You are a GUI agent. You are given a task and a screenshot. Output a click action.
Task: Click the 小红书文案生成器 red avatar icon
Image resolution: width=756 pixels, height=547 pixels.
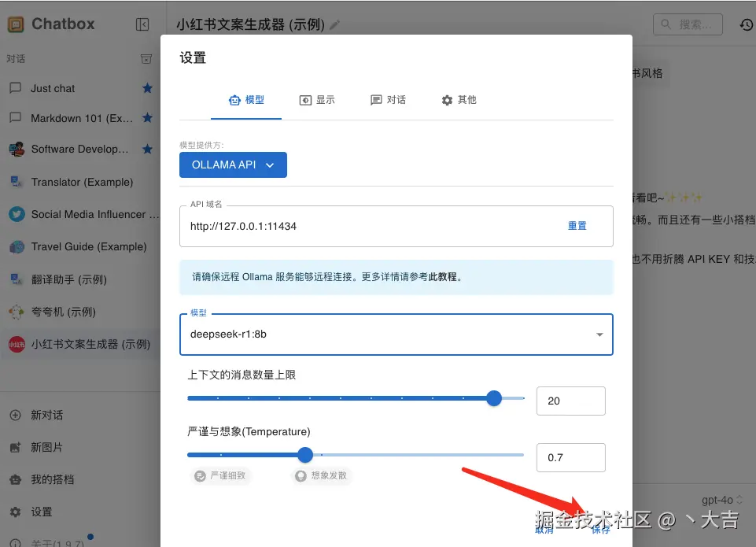click(17, 344)
